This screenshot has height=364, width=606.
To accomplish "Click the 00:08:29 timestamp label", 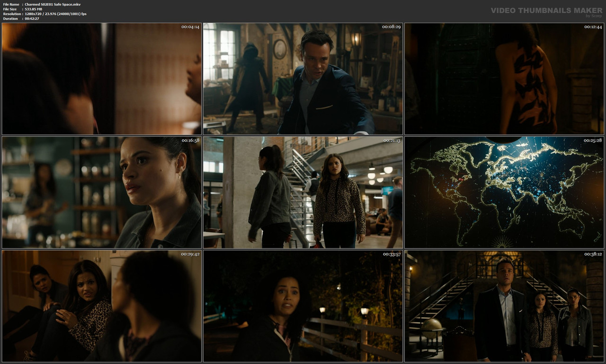I will pyautogui.click(x=392, y=27).
